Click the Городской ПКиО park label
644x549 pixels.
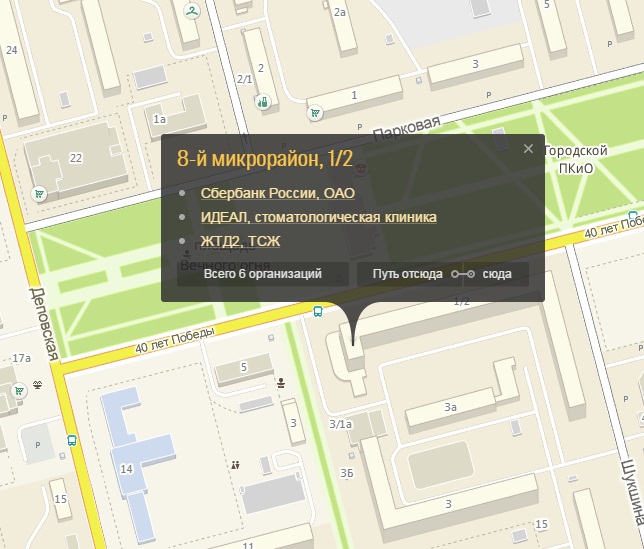tap(575, 159)
